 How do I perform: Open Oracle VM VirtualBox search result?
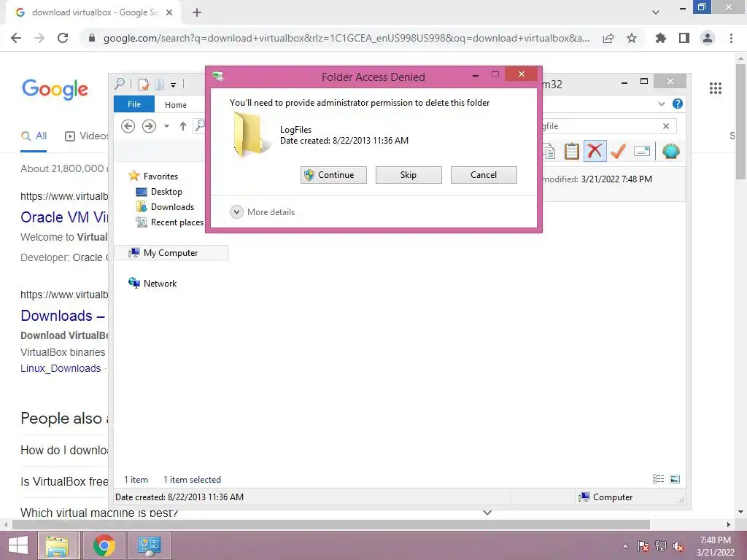click(64, 217)
